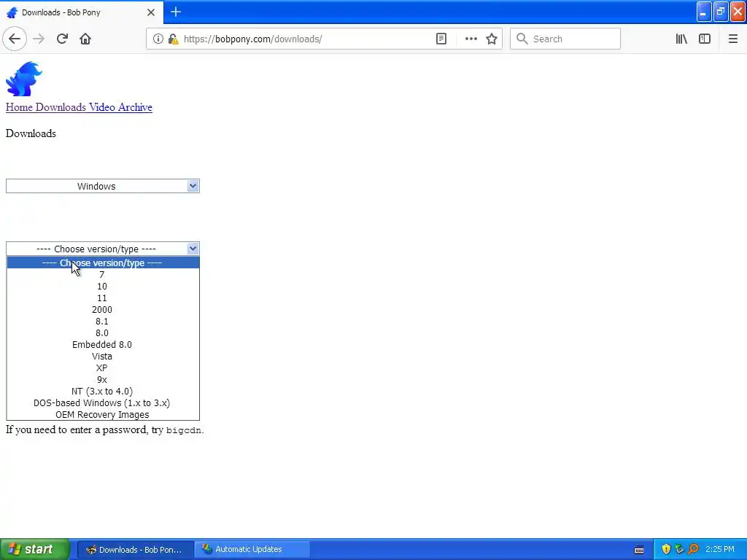Collapse the Choose version/type dropdown
Viewport: 747px width, 560px height.
click(x=102, y=249)
